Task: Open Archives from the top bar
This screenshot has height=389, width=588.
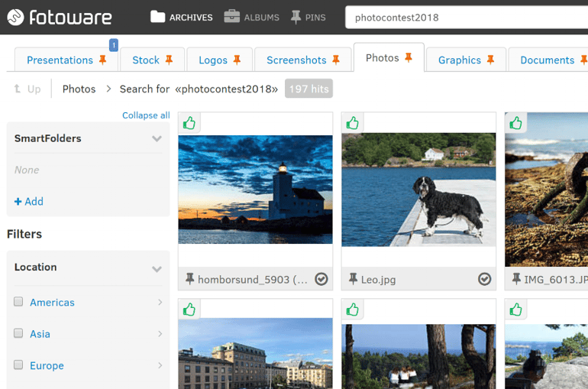Action: tap(182, 18)
